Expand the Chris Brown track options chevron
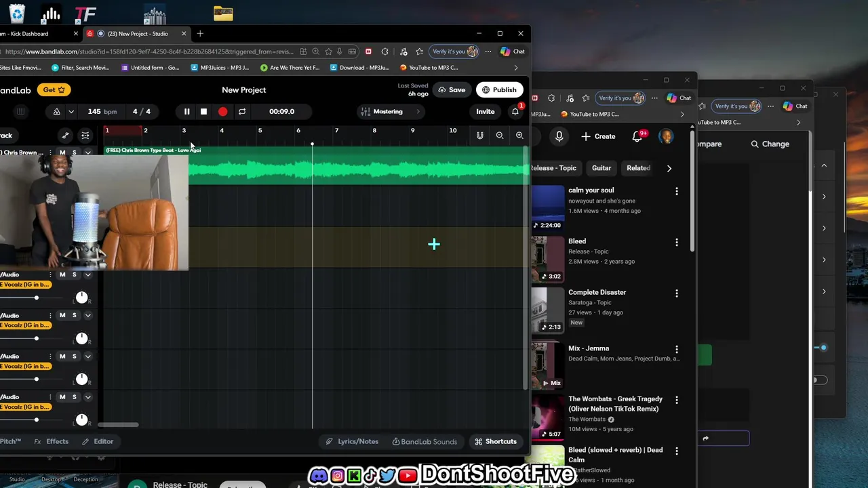Viewport: 868px width, 488px height. point(87,152)
